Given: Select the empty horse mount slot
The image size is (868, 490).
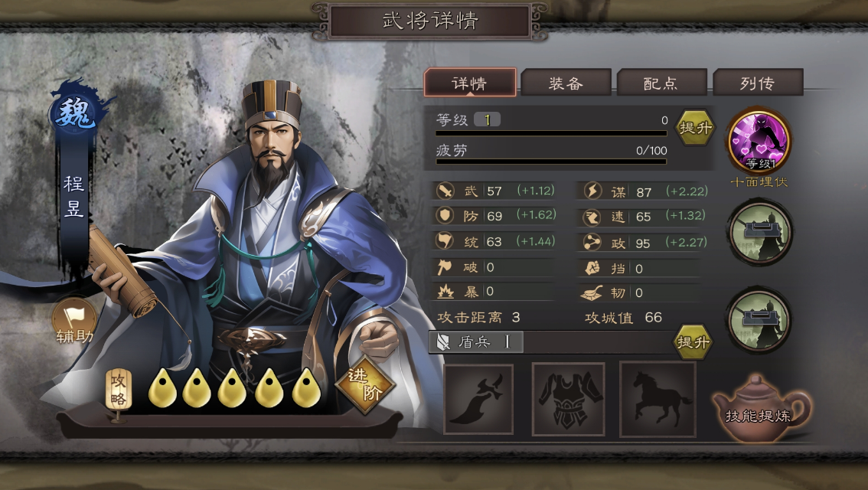Looking at the screenshot, I should tap(658, 399).
